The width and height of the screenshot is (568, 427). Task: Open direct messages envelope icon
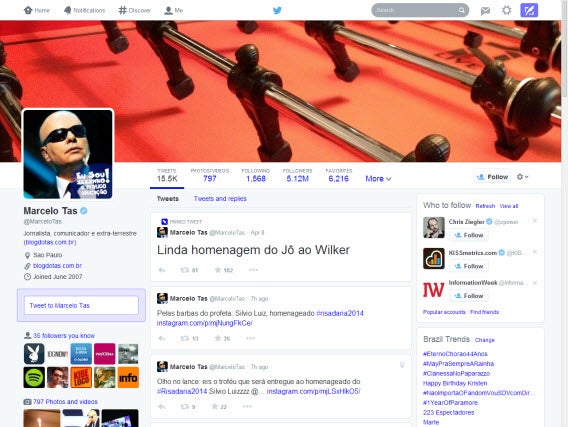coord(485,11)
